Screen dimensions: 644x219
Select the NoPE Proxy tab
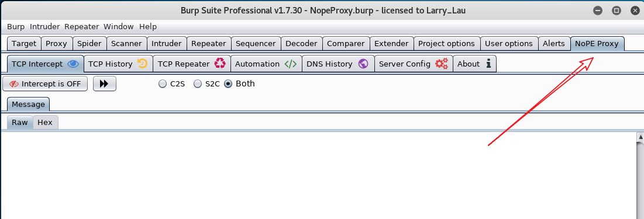(x=597, y=43)
